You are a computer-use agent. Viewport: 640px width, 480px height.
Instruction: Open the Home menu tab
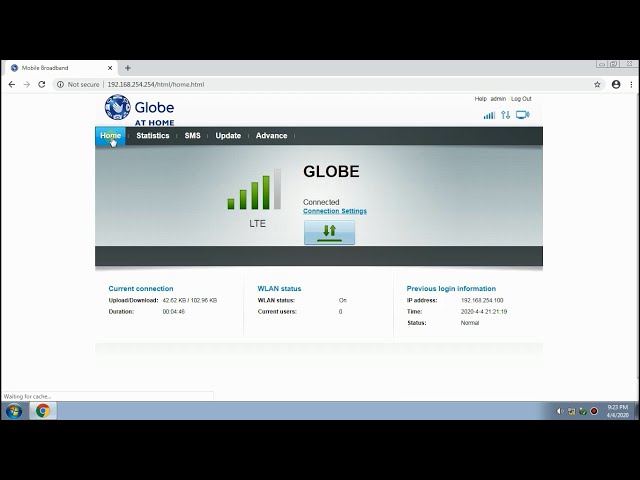110,136
